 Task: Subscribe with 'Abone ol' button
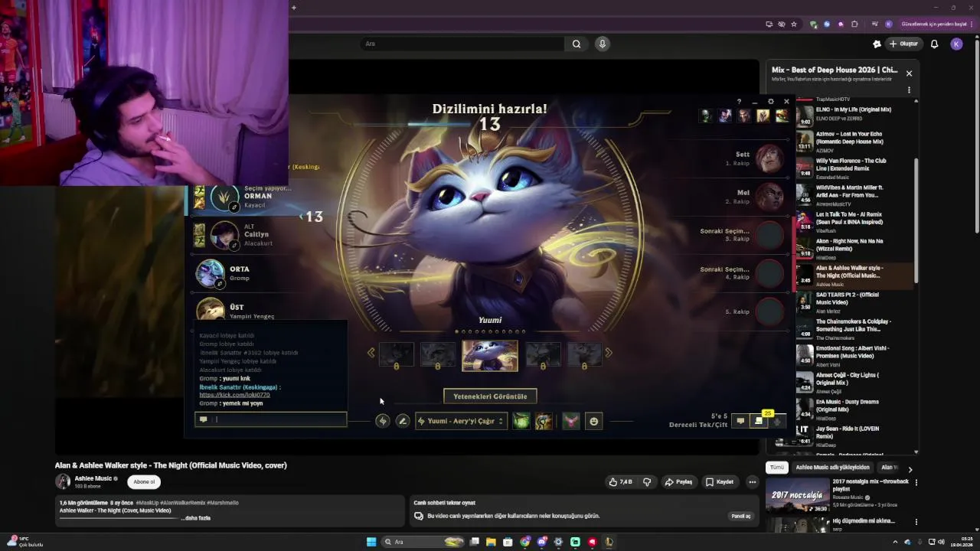pyautogui.click(x=144, y=482)
